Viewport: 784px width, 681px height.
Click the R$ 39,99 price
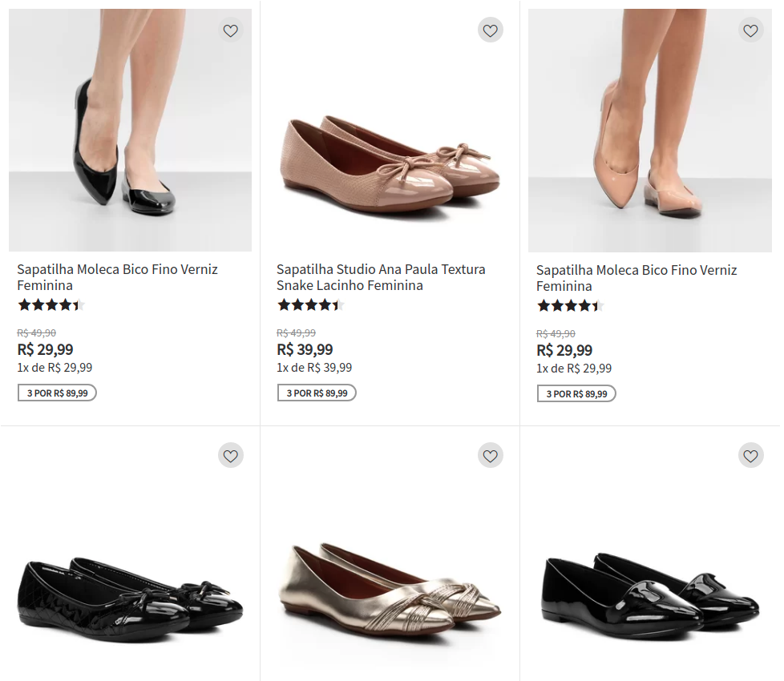[305, 349]
